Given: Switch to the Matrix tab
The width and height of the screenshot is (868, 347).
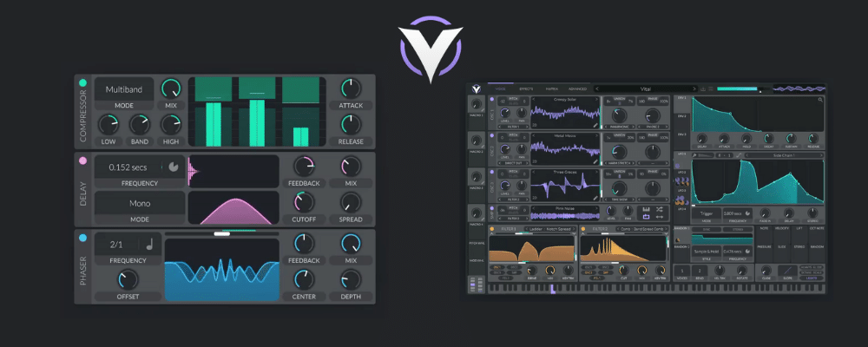Looking at the screenshot, I should (x=551, y=88).
